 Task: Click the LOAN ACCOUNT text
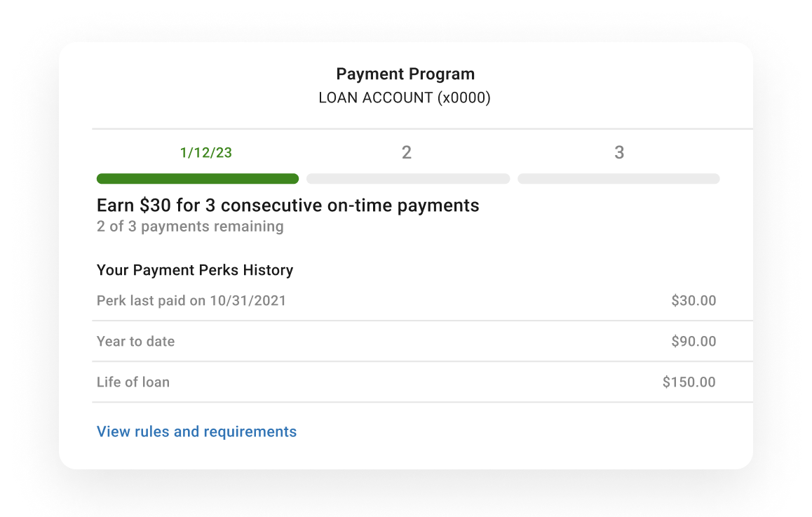[375, 98]
